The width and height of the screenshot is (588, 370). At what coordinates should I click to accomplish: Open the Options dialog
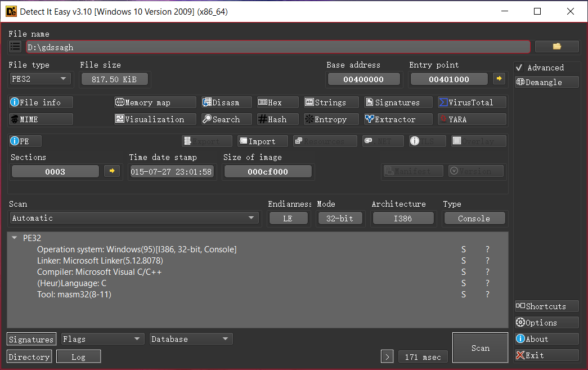tap(546, 323)
